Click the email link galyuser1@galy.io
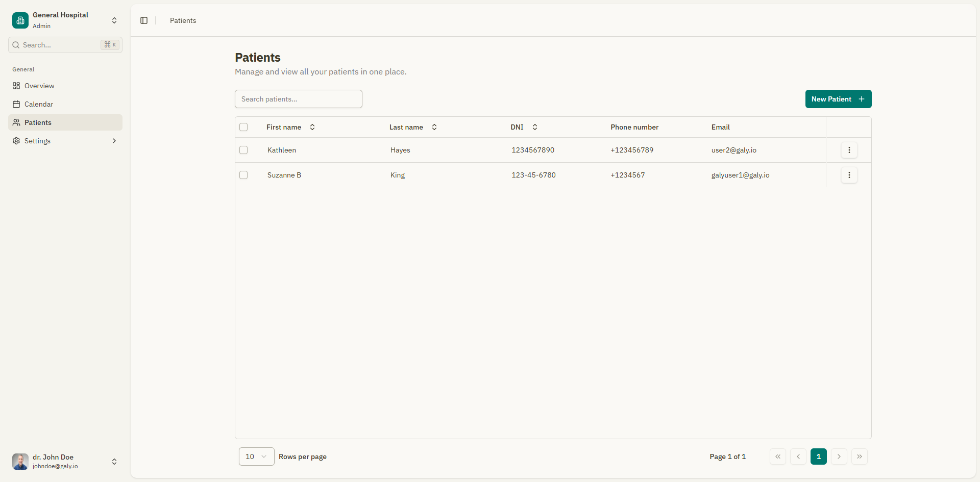This screenshot has width=980, height=482. [740, 175]
